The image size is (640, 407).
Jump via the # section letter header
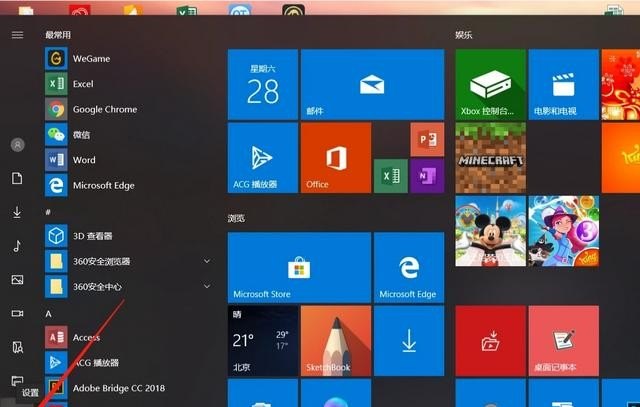48,212
